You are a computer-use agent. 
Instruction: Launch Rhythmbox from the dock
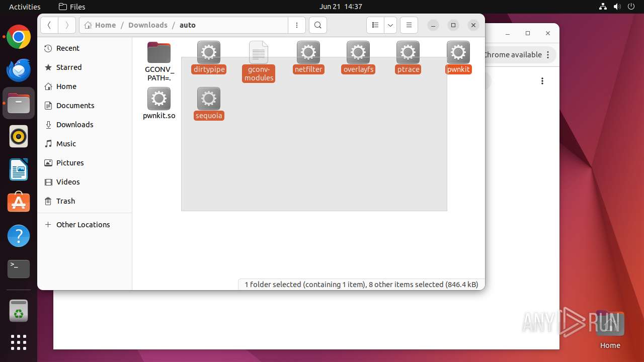[x=19, y=136]
